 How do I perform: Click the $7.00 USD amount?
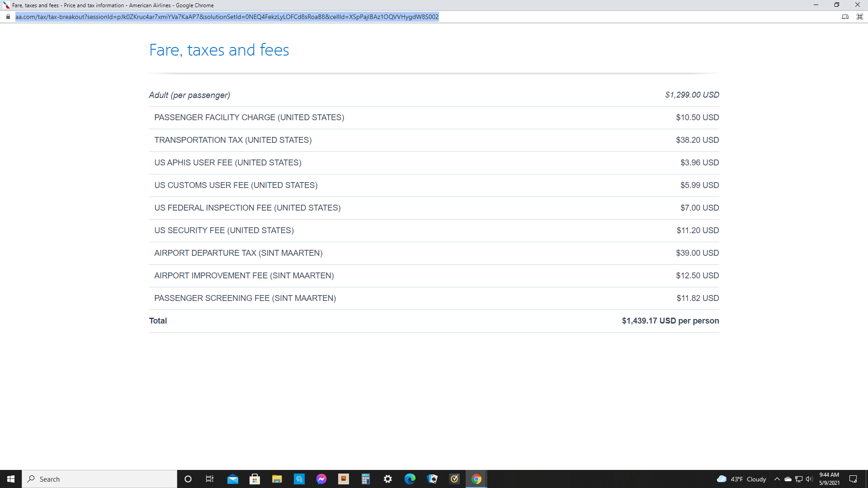click(x=699, y=208)
